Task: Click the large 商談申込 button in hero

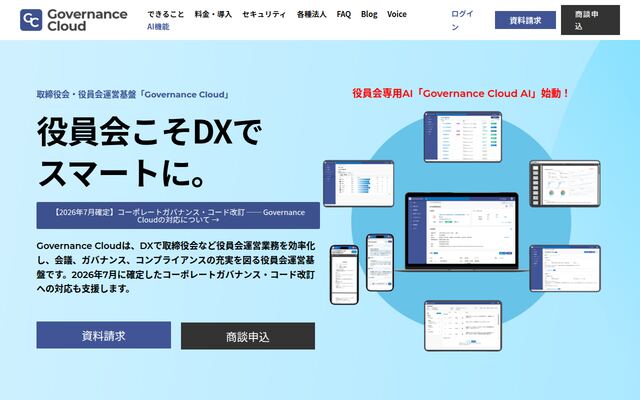Action: point(248,336)
